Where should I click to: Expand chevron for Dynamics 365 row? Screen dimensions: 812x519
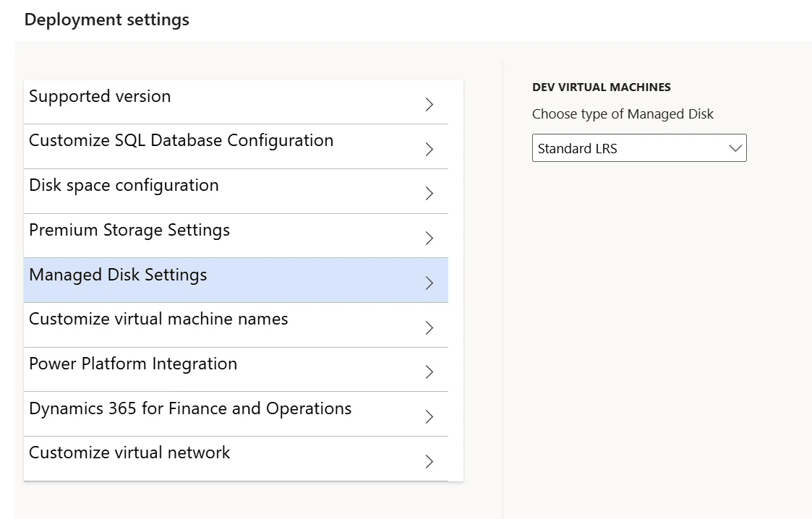429,416
